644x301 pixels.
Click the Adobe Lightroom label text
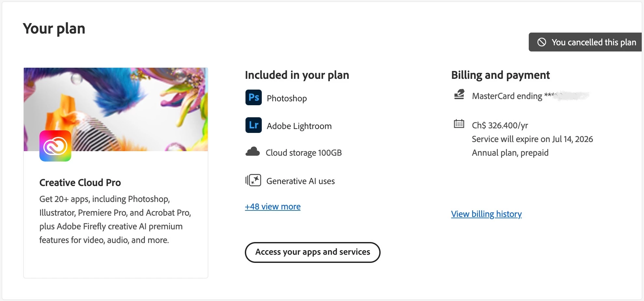(299, 126)
